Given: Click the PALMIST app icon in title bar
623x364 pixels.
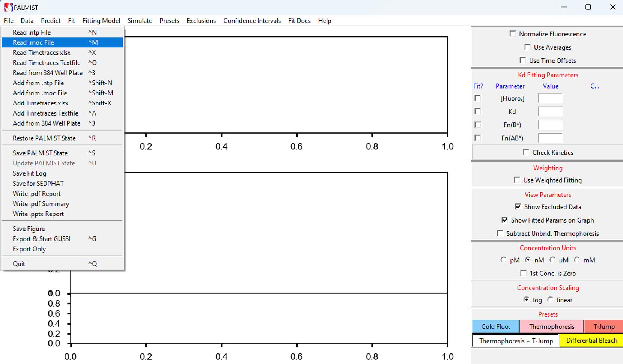Looking at the screenshot, I should (8, 7).
